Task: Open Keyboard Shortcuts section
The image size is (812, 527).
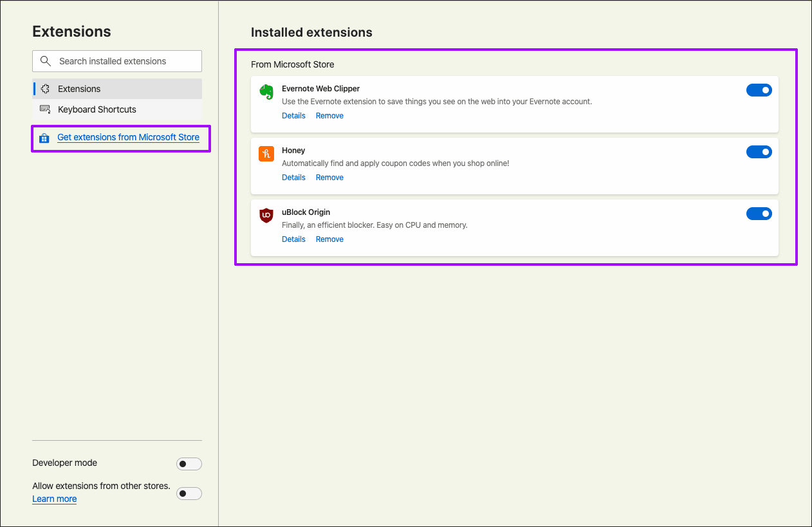Action: pyautogui.click(x=117, y=109)
